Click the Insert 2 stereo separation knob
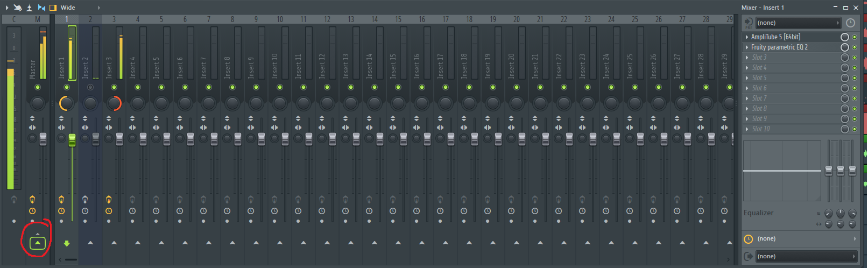The width and height of the screenshot is (868, 268). tap(85, 139)
